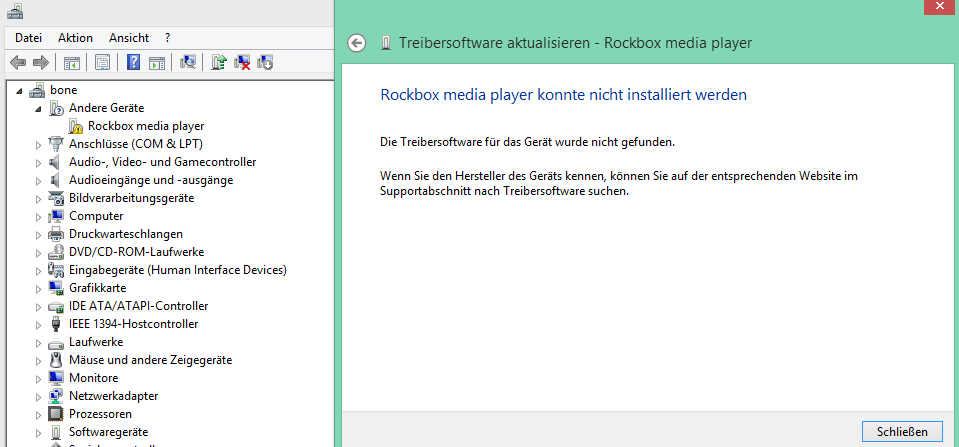
Task: Expand Audio-, Video- und Gamecontroller
Action: 38,163
